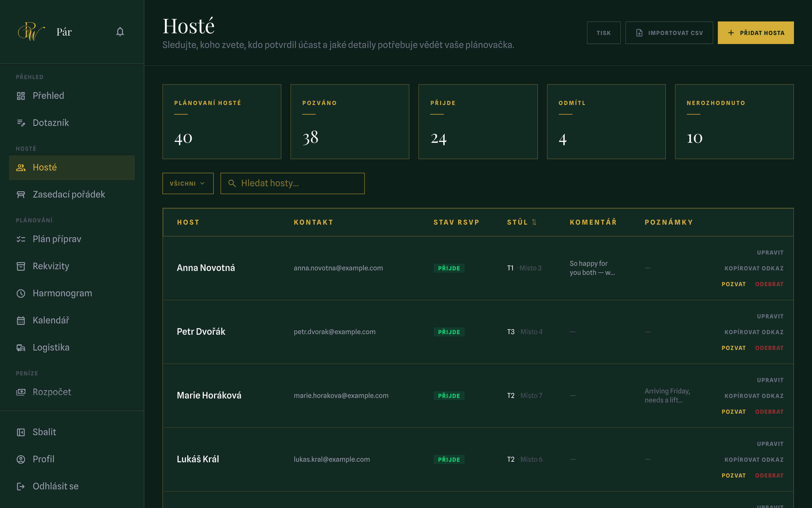Click email anna.novotna@example.com
Image resolution: width=812 pixels, height=508 pixels.
(x=338, y=268)
